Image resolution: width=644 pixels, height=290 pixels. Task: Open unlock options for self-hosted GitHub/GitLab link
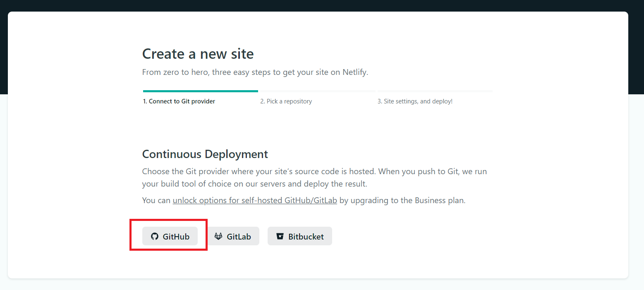coord(255,200)
